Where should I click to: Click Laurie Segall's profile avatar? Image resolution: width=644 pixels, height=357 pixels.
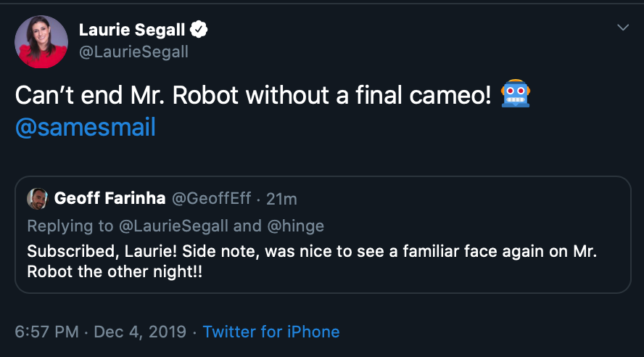(41, 41)
